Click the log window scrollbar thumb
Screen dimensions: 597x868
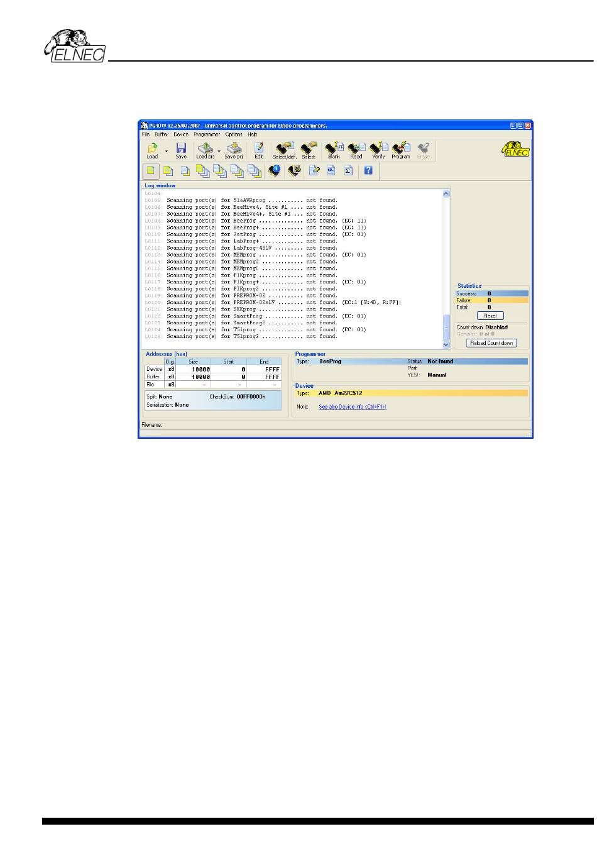click(x=446, y=327)
